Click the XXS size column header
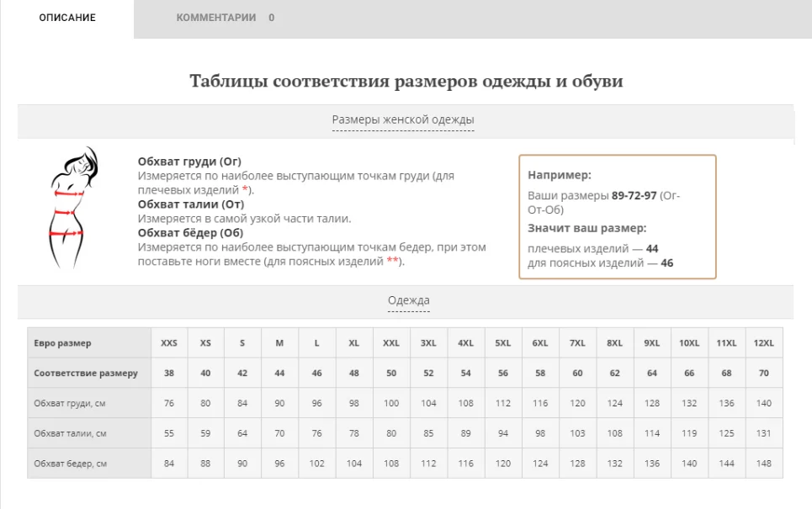 click(169, 342)
